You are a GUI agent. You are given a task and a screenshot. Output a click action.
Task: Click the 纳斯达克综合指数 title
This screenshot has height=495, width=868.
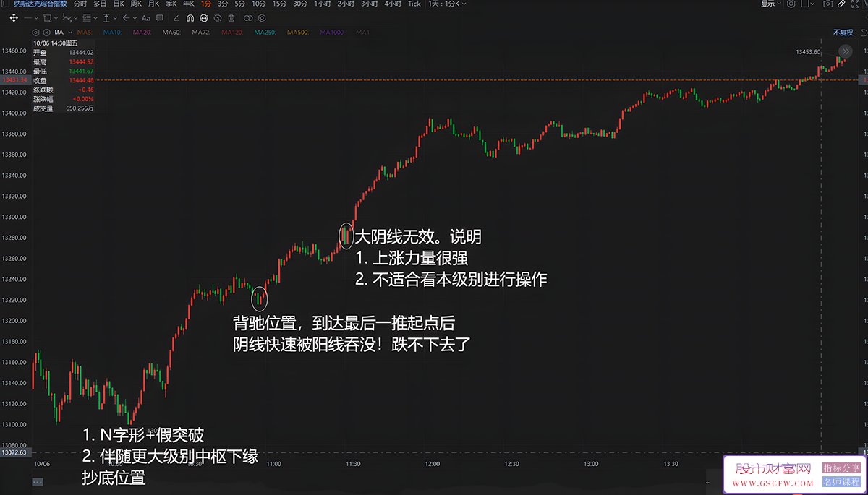40,4
